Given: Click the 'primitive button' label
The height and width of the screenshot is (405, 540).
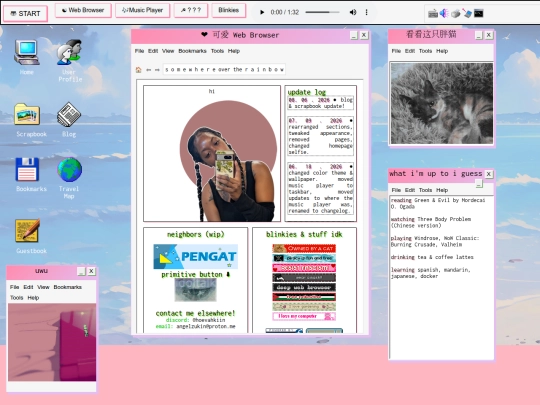Looking at the screenshot, I should click(x=196, y=274).
